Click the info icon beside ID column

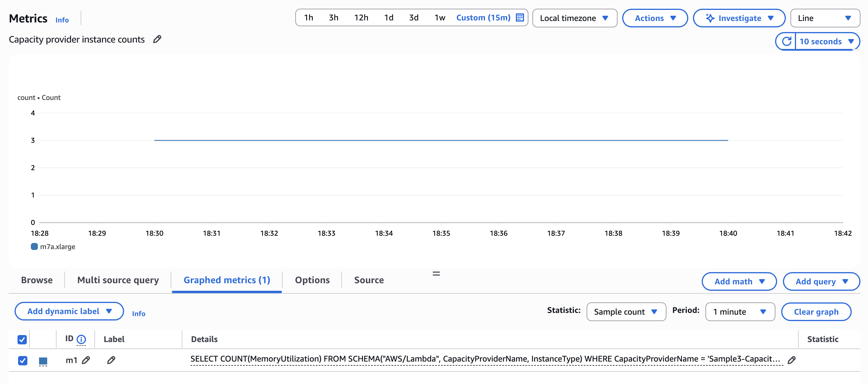coord(81,339)
